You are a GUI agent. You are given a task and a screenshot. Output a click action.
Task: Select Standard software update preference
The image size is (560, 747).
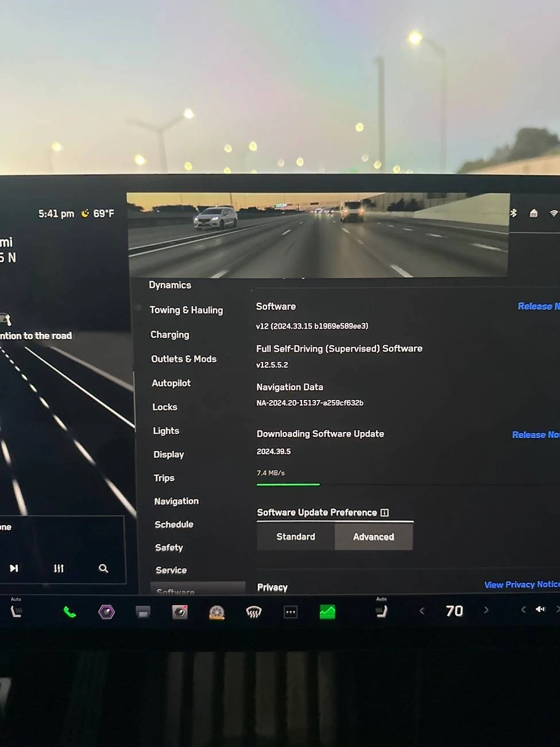[x=296, y=537]
